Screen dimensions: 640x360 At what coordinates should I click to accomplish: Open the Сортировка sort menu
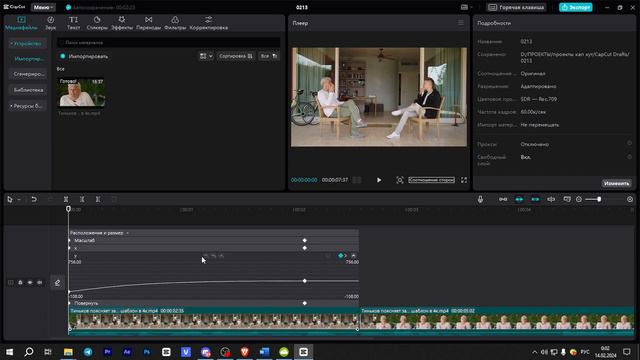[x=236, y=56]
